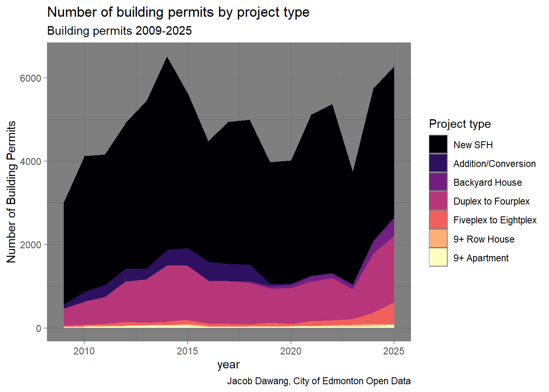Click the chart title about building permits

point(178,12)
